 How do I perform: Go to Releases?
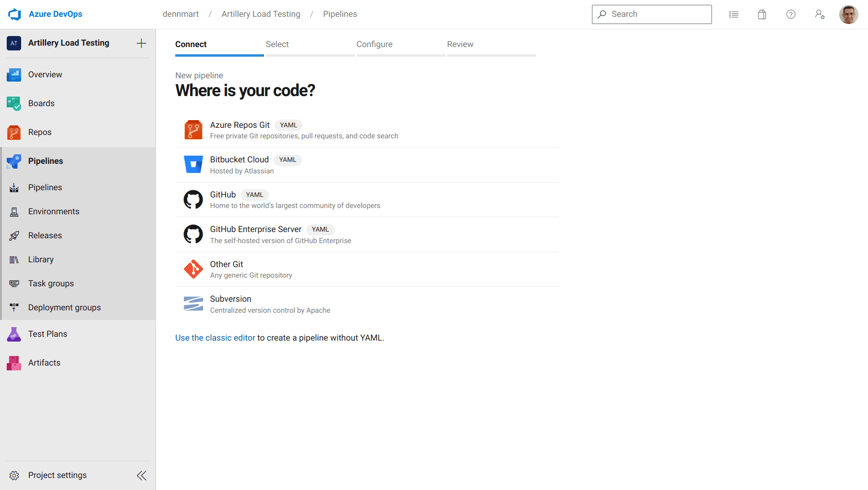46,235
